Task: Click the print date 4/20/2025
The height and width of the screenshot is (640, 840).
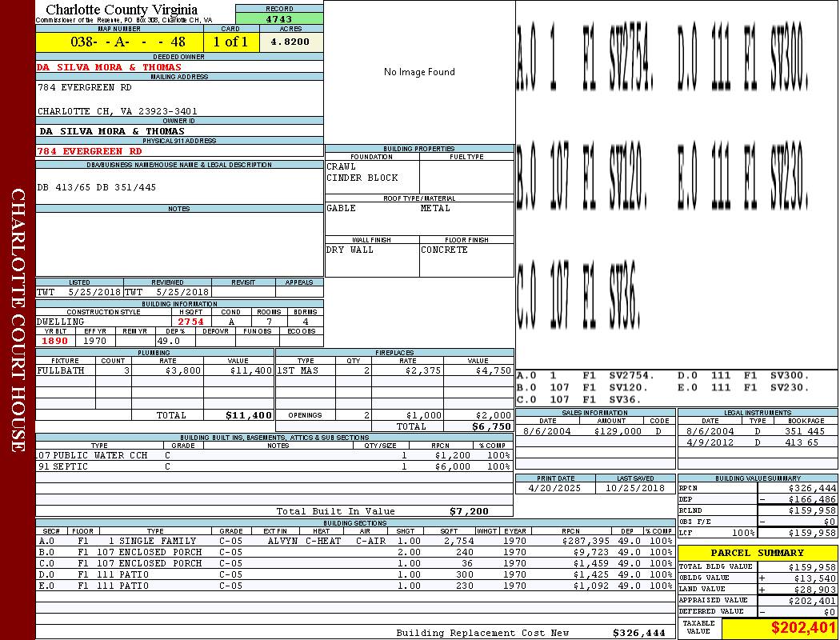Action: click(x=554, y=489)
